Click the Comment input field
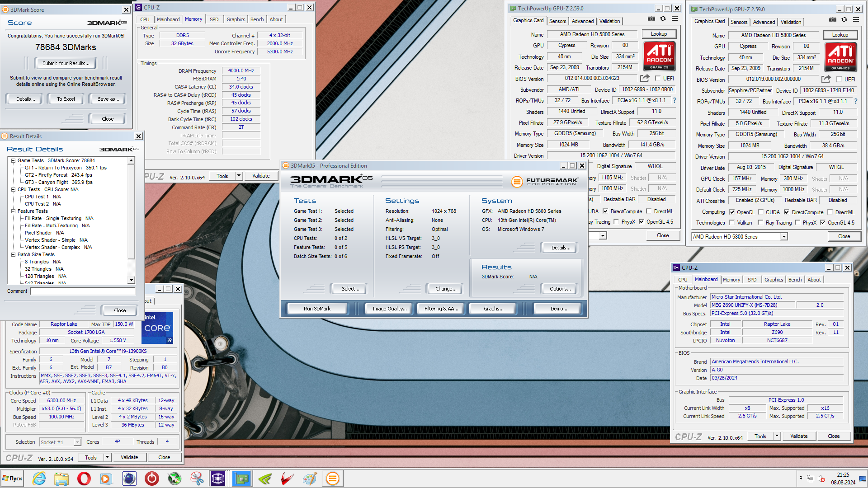The height and width of the screenshot is (488, 868). pos(83,291)
